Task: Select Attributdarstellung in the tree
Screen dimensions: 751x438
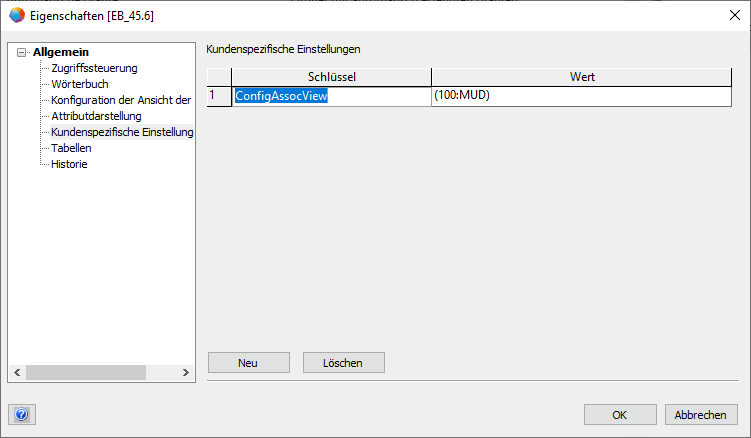Action: tap(96, 116)
